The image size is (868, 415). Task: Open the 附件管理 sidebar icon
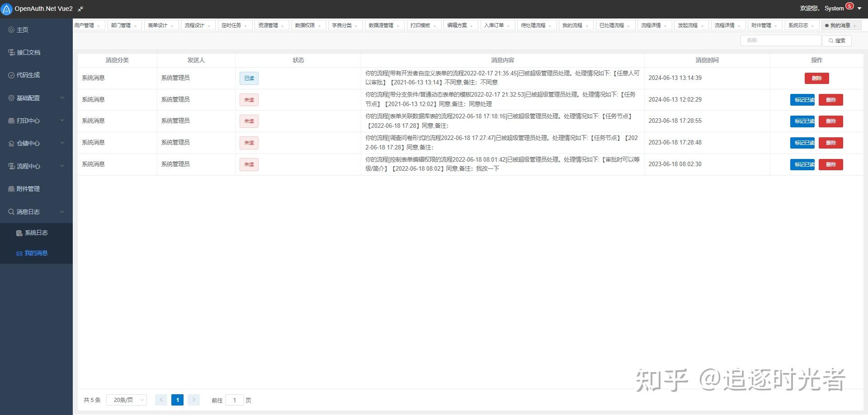tap(10, 189)
